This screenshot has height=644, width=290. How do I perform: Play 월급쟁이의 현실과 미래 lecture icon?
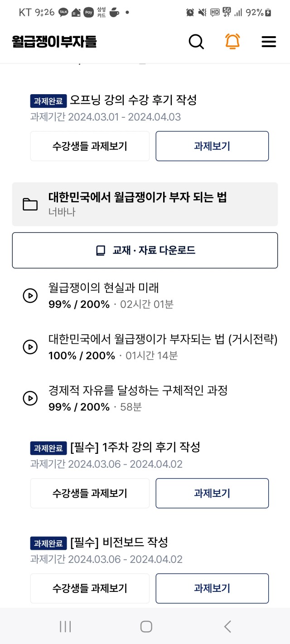[30, 296]
